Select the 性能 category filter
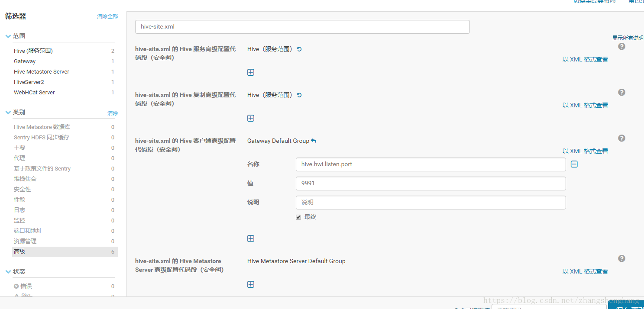The height and width of the screenshot is (309, 644). (x=65, y=200)
